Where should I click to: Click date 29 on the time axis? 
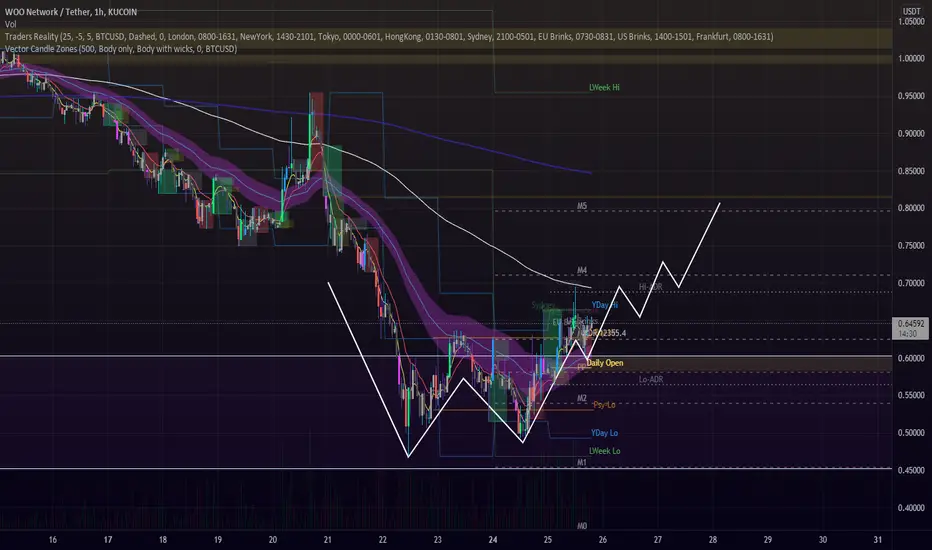click(x=768, y=540)
